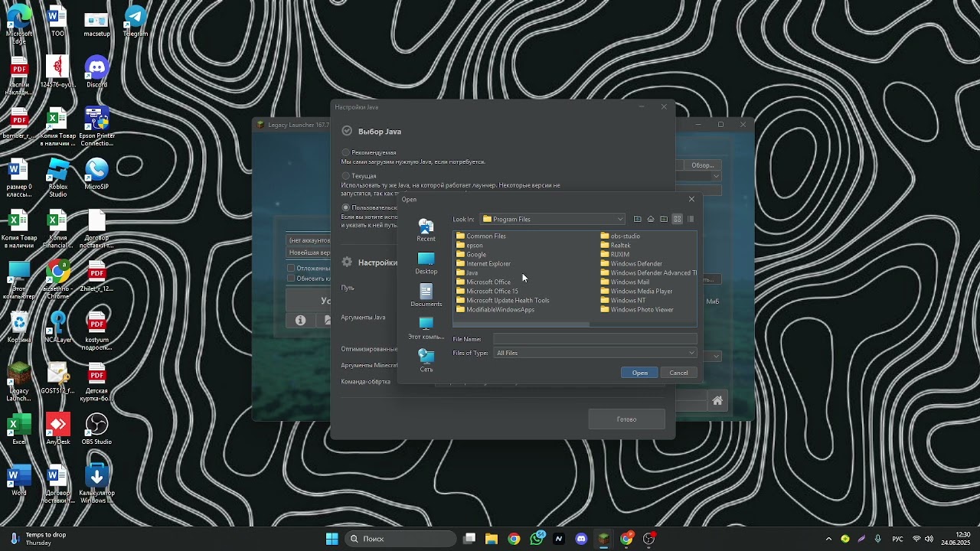The image size is (980, 551).
Task: Open OBS Studio from the taskbar
Action: pos(648,539)
